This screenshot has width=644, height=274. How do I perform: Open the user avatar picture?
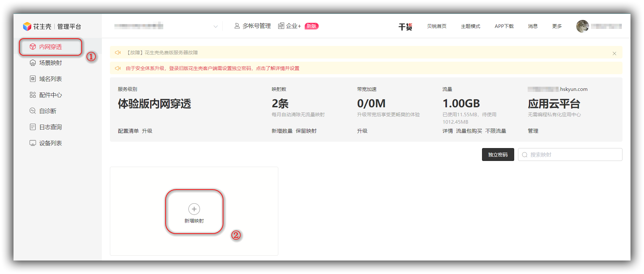(x=583, y=26)
